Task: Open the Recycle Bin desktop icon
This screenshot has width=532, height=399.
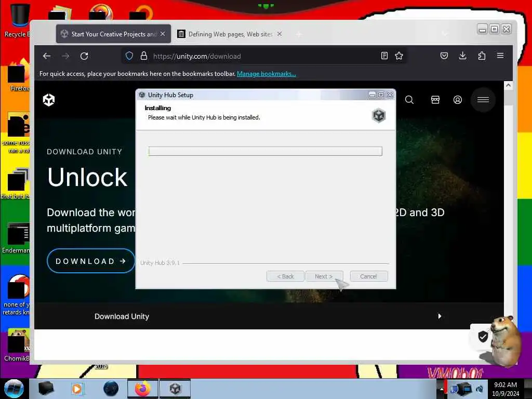Action: pyautogui.click(x=19, y=20)
